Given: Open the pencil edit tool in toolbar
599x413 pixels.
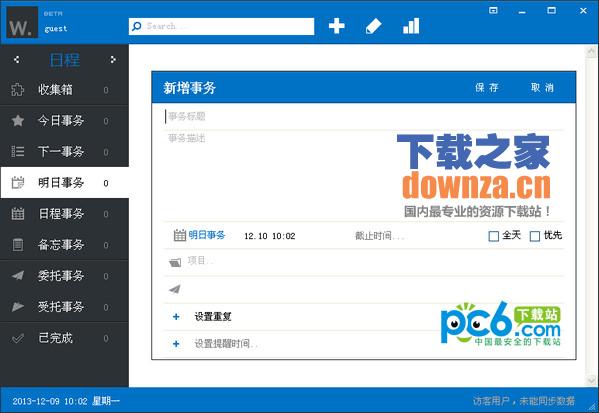Looking at the screenshot, I should pos(373,26).
